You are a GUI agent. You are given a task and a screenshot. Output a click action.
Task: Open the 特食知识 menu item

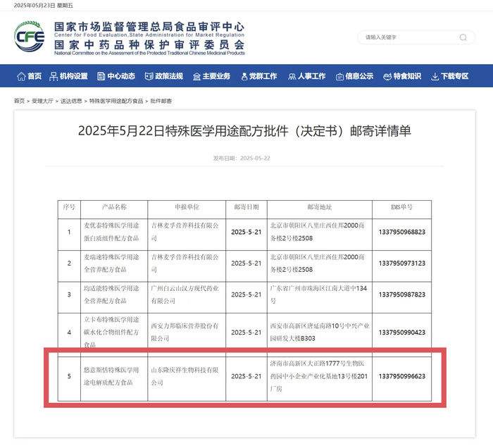tap(407, 76)
